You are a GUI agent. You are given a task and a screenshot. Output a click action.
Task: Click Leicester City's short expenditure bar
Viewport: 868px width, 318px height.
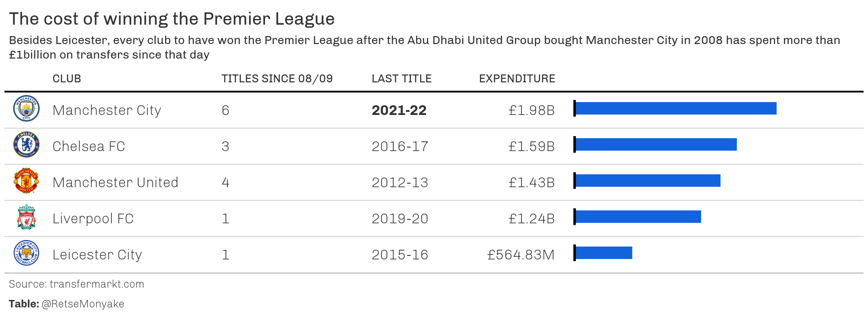tap(603, 253)
